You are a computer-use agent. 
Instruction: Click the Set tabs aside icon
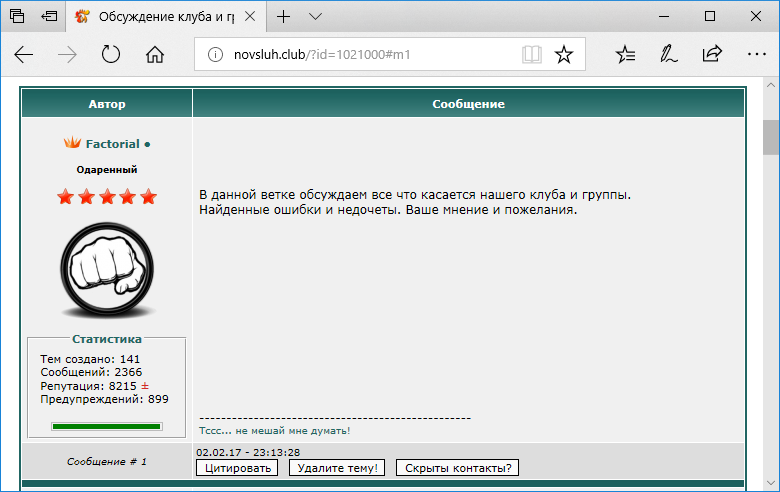(x=49, y=16)
